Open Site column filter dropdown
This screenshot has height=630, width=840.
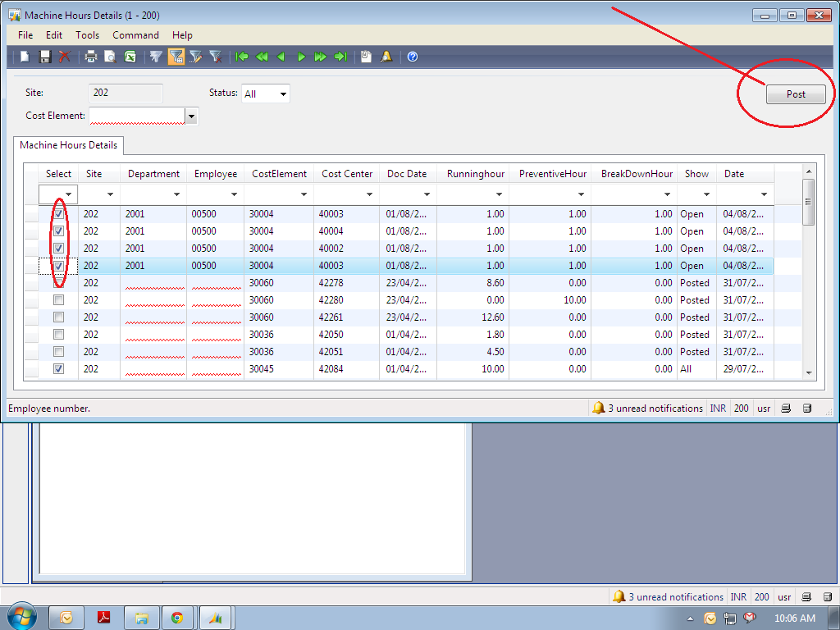[110, 194]
